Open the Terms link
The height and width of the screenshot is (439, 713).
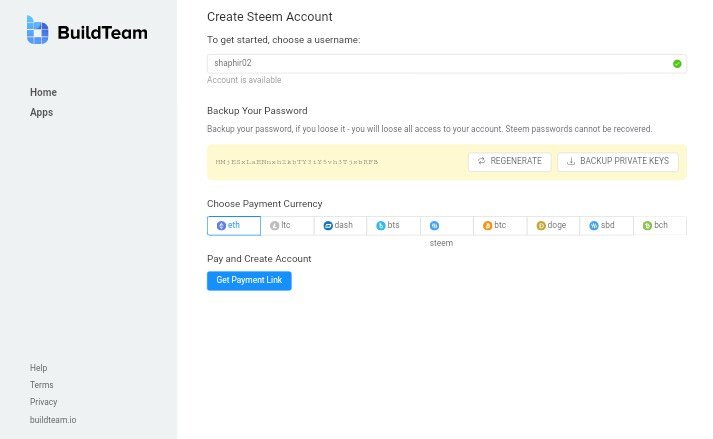pyautogui.click(x=41, y=385)
